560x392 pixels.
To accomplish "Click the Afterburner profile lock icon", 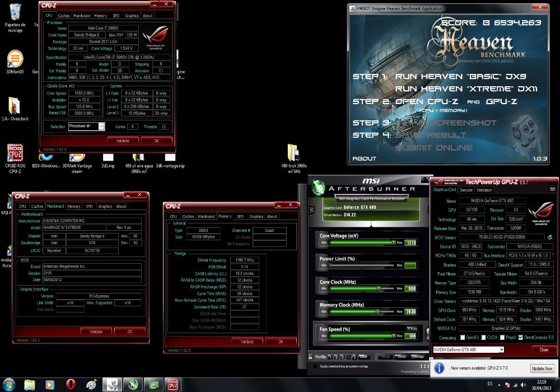I will (311, 356).
